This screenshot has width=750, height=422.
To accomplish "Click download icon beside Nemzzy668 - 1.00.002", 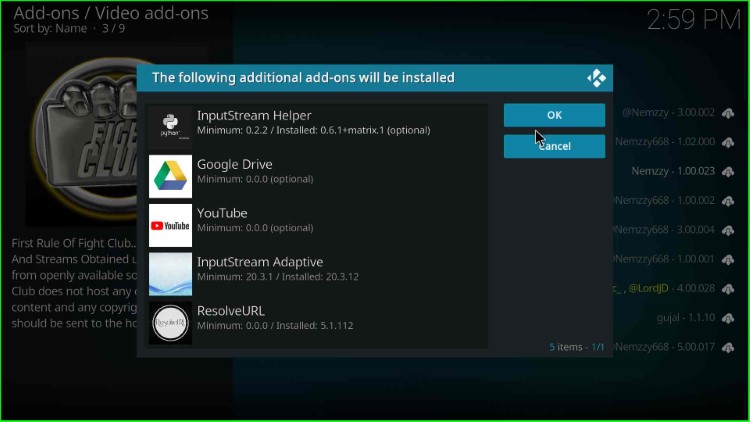I will (x=728, y=200).
